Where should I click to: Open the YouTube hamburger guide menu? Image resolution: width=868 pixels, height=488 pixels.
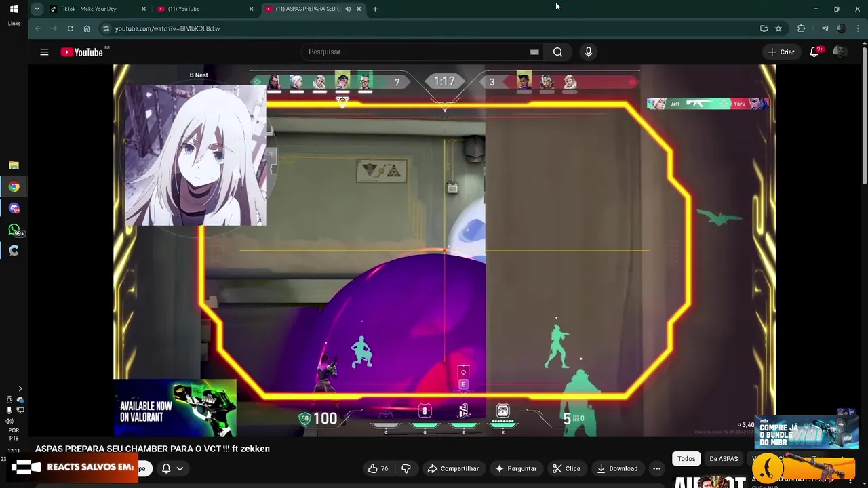(x=44, y=52)
